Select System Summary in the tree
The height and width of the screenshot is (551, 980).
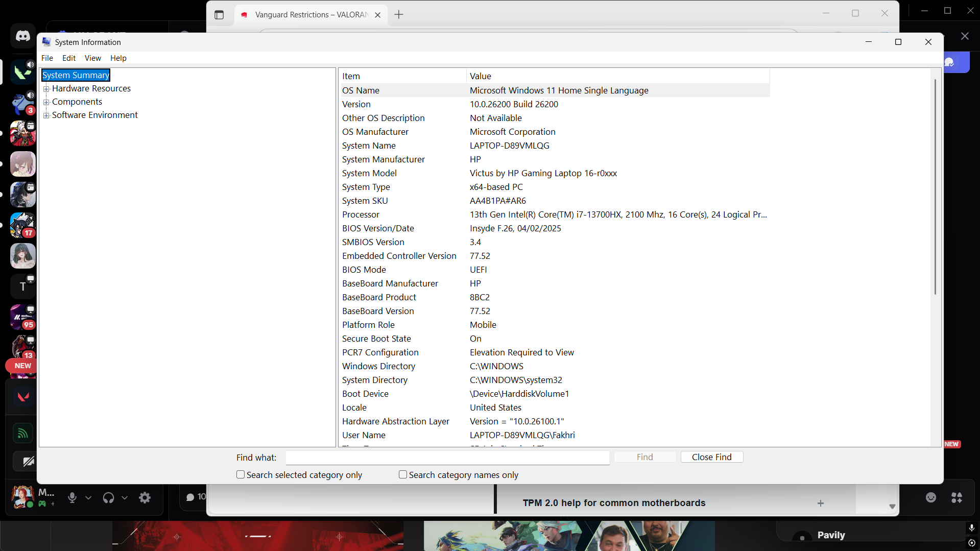[x=76, y=75]
